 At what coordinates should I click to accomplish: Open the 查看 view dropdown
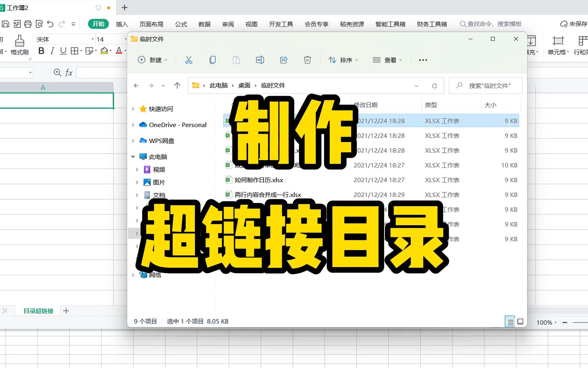[x=388, y=60]
